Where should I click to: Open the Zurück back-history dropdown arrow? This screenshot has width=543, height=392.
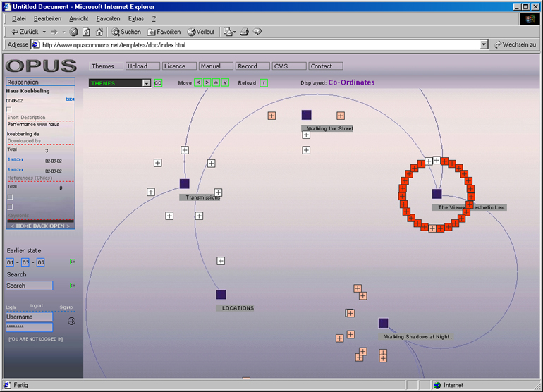(x=44, y=32)
